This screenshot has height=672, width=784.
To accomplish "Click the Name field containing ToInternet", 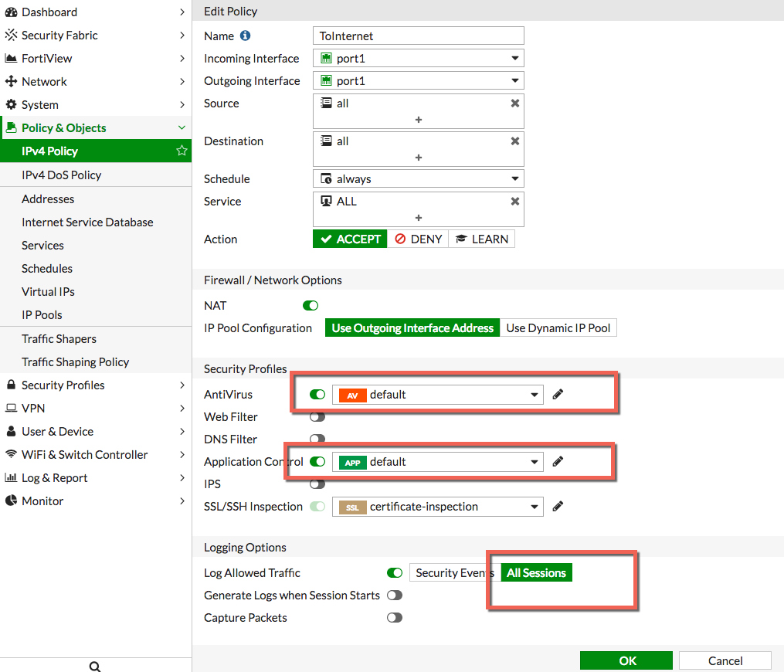I will pos(419,36).
